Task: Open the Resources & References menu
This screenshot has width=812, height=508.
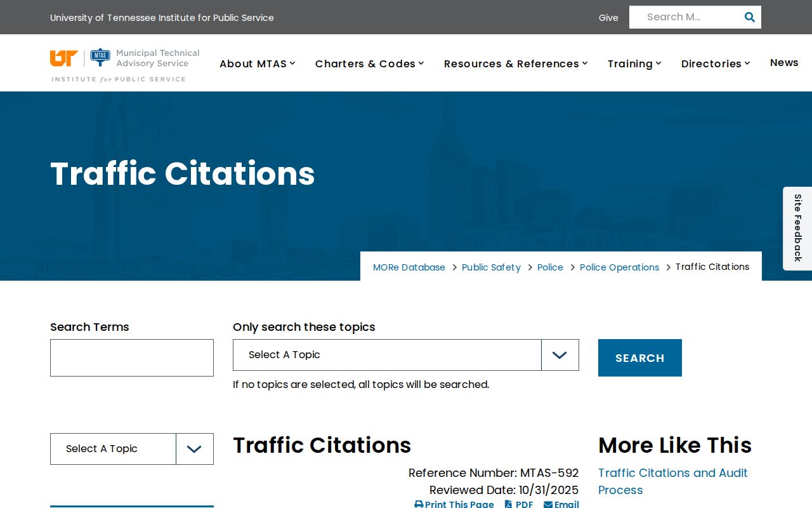Action: tap(516, 63)
